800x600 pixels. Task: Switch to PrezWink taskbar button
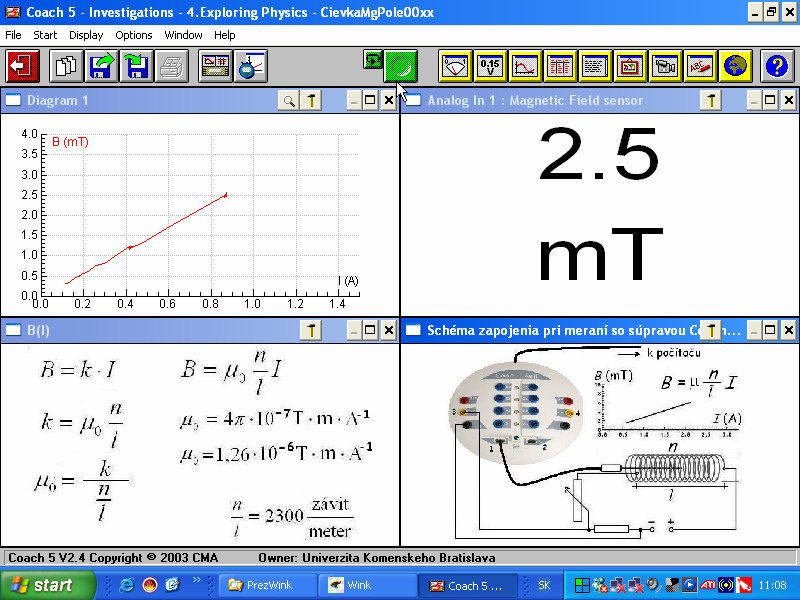tap(266, 585)
